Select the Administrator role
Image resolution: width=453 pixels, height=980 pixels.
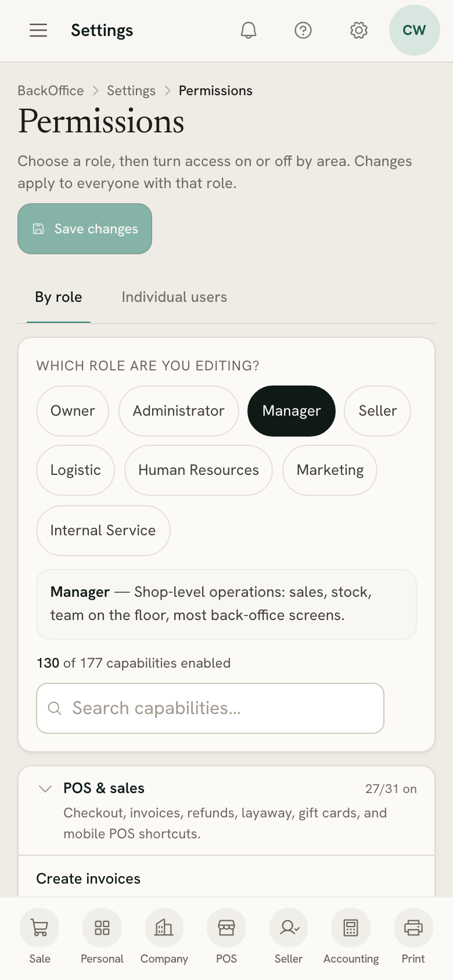click(179, 411)
